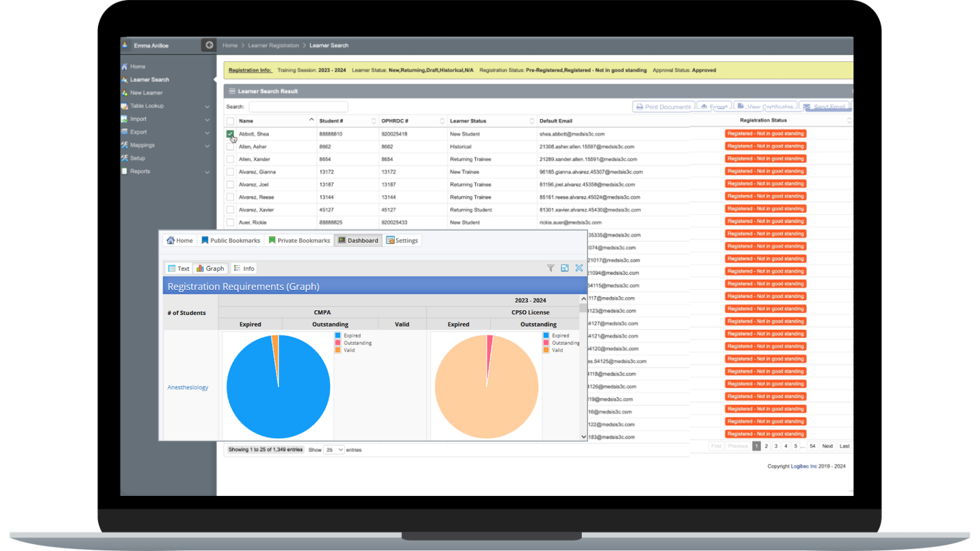Open the Settings tab

402,240
